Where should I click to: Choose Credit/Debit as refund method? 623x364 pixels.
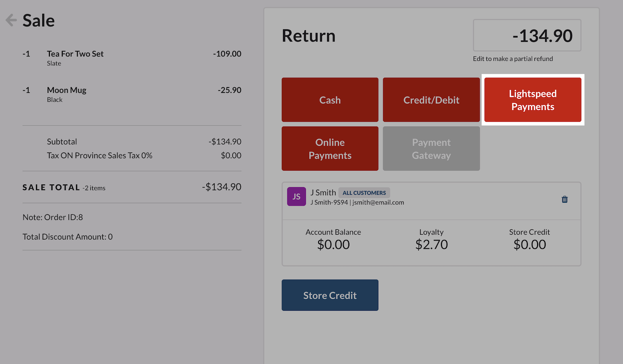431,100
